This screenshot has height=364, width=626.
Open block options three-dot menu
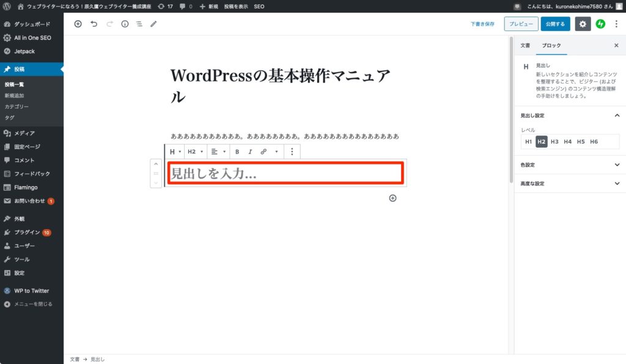292,151
